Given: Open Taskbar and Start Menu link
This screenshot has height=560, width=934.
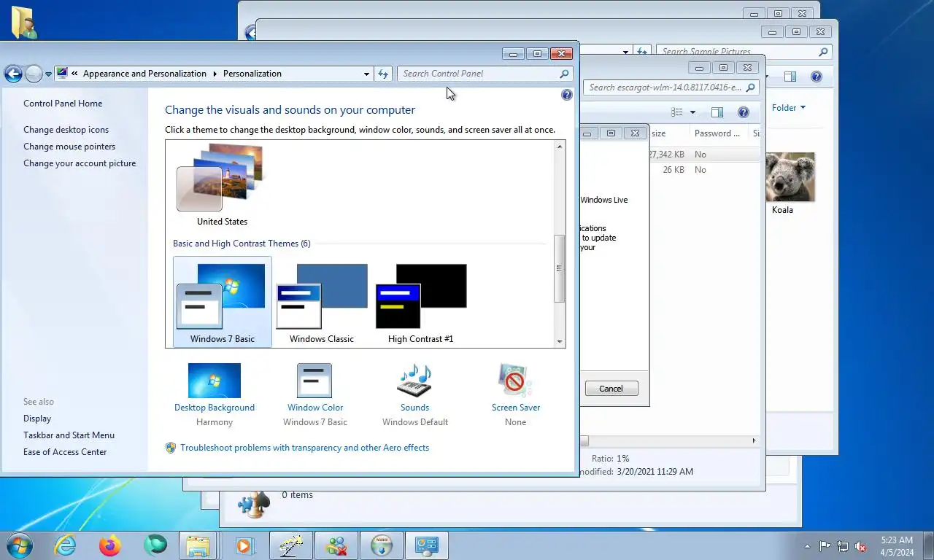Looking at the screenshot, I should coord(69,435).
